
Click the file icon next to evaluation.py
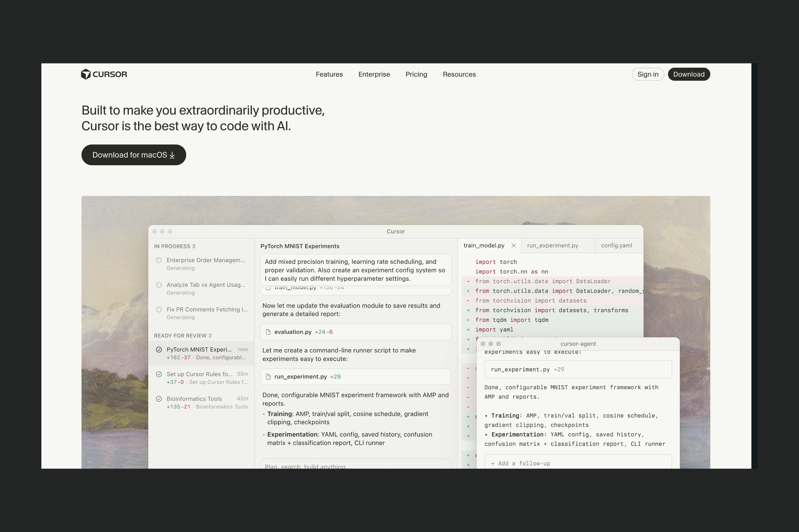[x=268, y=332]
